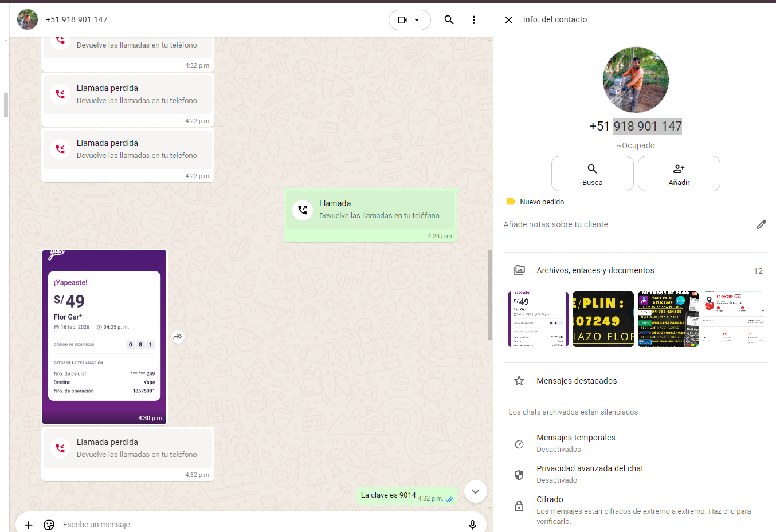Open the three-dot chat menu

pyautogui.click(x=473, y=20)
